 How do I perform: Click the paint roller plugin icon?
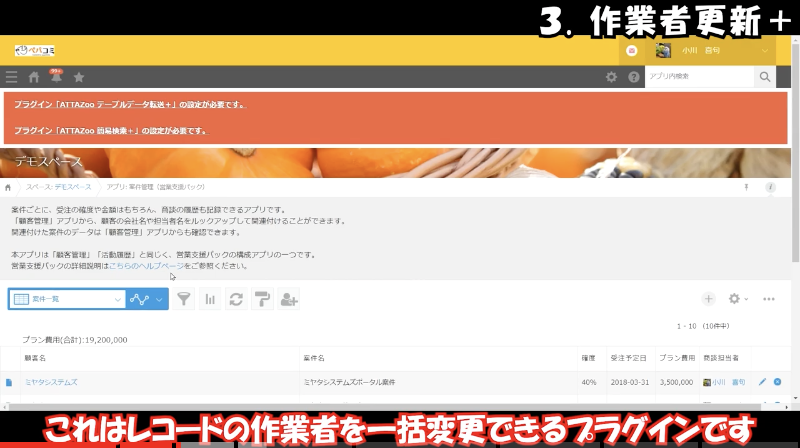click(x=262, y=299)
